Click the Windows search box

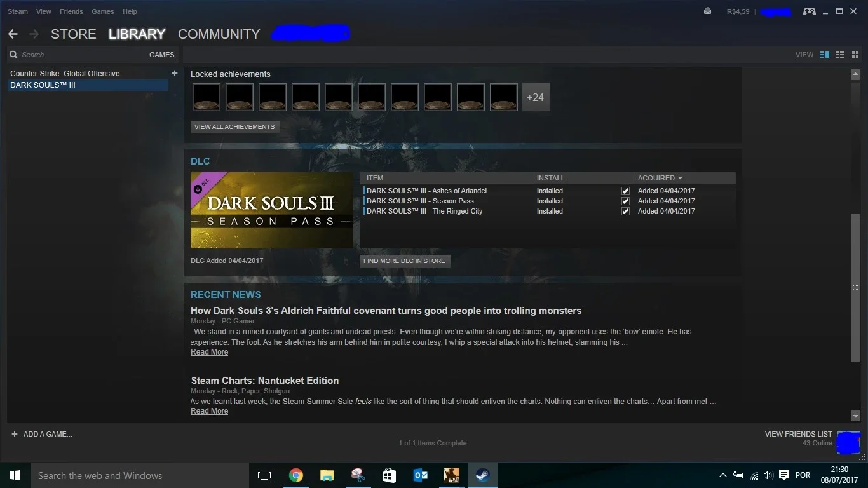140,475
